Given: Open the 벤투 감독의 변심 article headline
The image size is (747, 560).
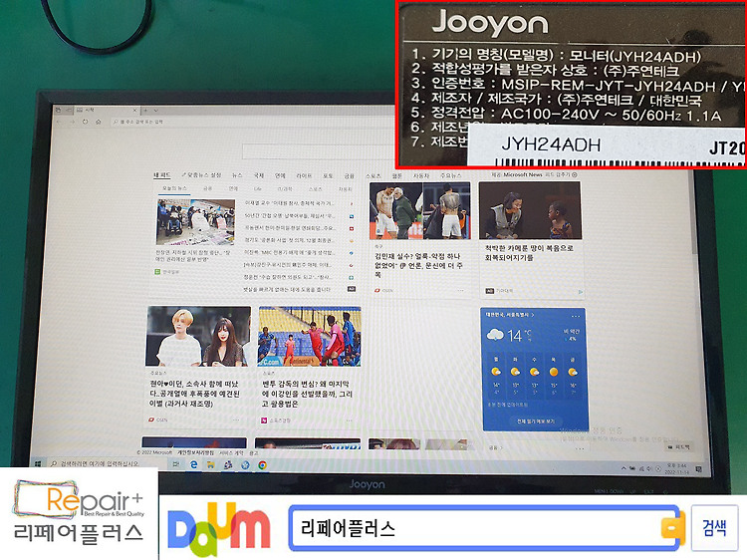Looking at the screenshot, I should 308,394.
